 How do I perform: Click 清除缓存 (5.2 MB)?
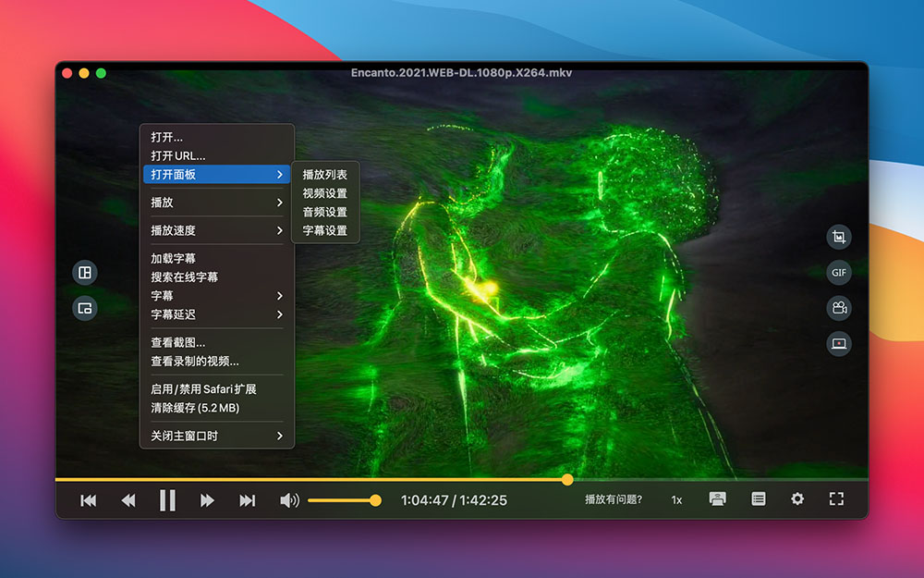[217, 408]
